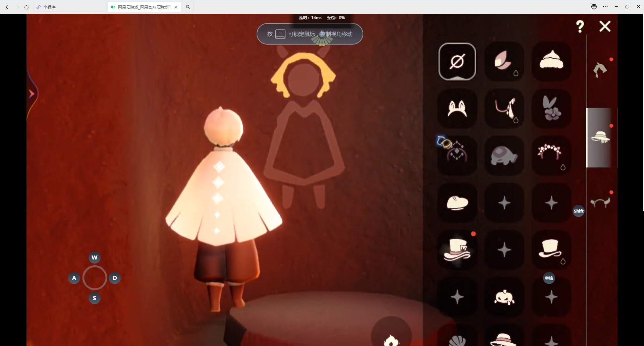The image size is (644, 346).
Task: Pick the bunny-ear flower accessory
Action: (x=551, y=109)
